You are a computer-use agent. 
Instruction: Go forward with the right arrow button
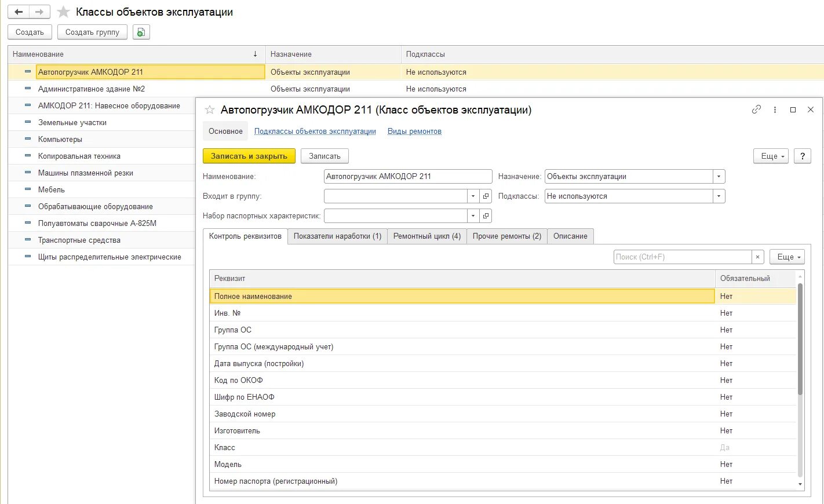pyautogui.click(x=39, y=12)
